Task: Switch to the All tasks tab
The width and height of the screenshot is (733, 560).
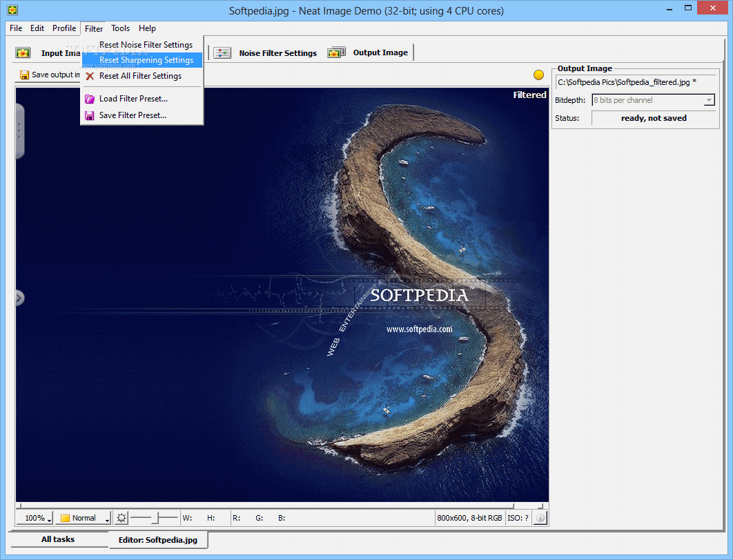Action: pos(58,539)
